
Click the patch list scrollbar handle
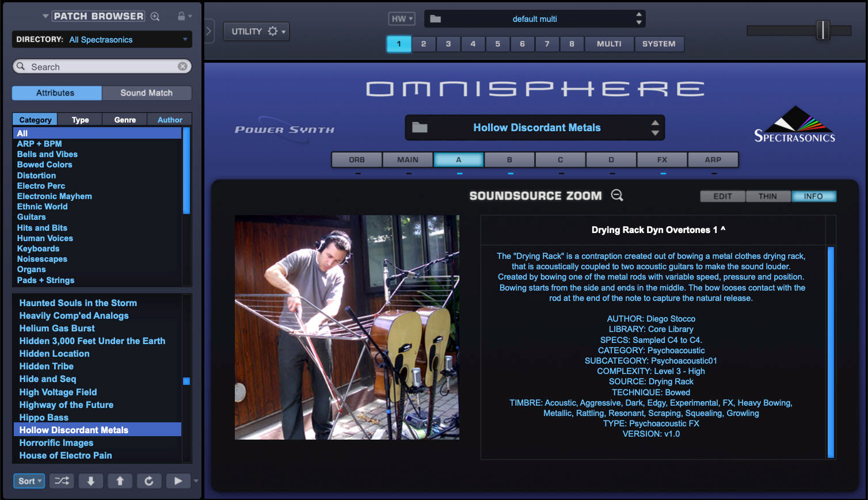point(186,381)
